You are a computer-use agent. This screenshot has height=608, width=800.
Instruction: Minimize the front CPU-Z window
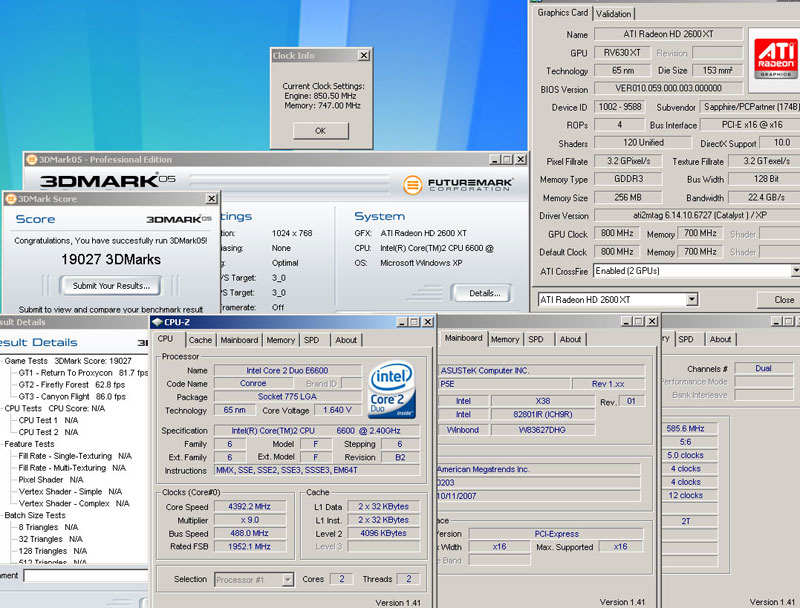[x=402, y=322]
